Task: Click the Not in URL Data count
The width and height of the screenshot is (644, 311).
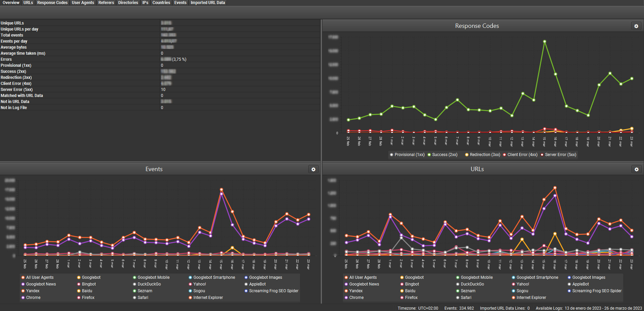Action: (166, 101)
